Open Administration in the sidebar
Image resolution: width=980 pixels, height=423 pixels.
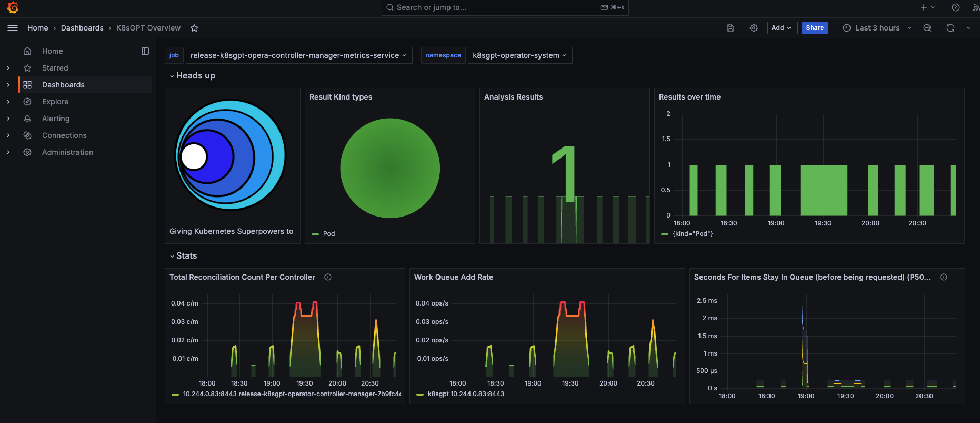tap(67, 152)
